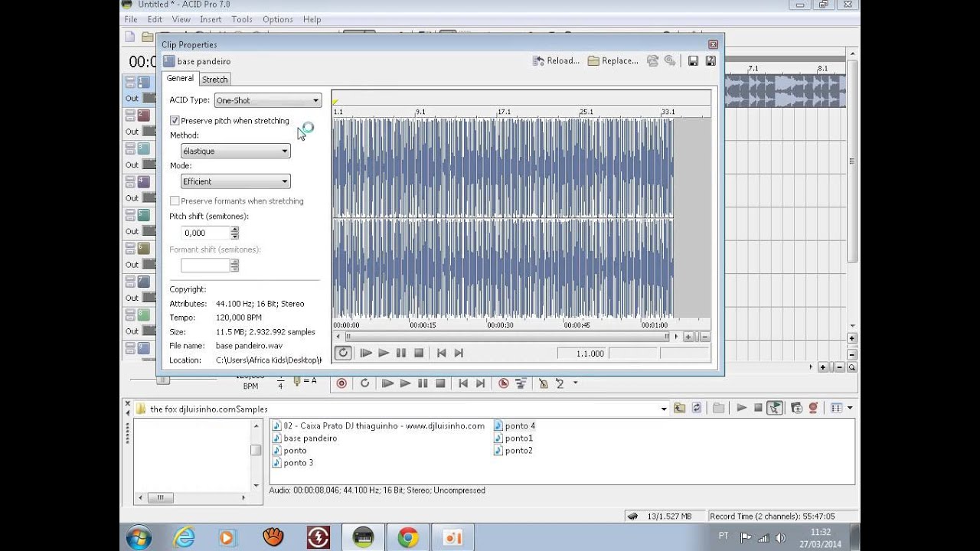The height and width of the screenshot is (551, 980).
Task: Click the Reload button in Clip Properties
Action: (x=556, y=61)
